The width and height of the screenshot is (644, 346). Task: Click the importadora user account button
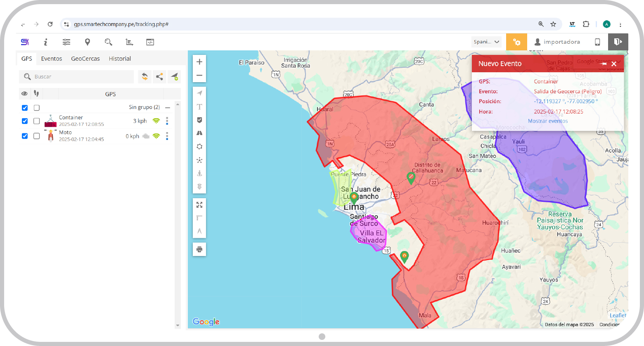coord(557,42)
